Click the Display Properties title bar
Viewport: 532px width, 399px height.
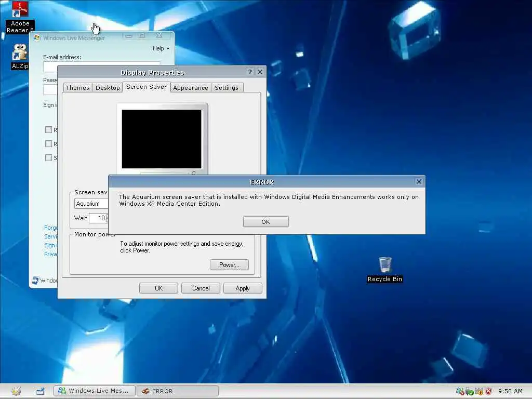coord(152,72)
